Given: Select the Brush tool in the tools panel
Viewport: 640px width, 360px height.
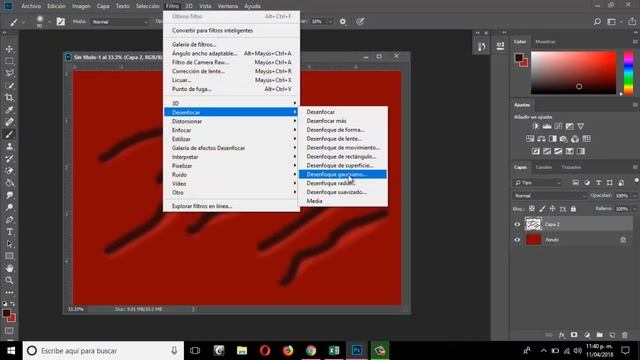Looking at the screenshot, I should point(9,134).
